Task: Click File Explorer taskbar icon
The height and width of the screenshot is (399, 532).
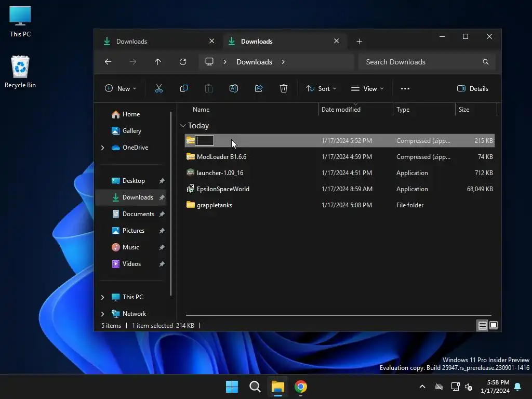Action: coord(277,387)
